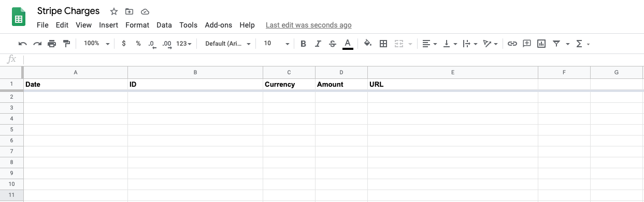
Task: Toggle italic formatting
Action: (318, 44)
